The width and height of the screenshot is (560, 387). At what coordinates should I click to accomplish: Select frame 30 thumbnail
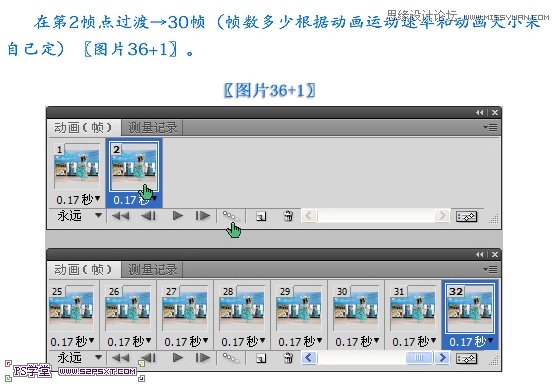356,308
